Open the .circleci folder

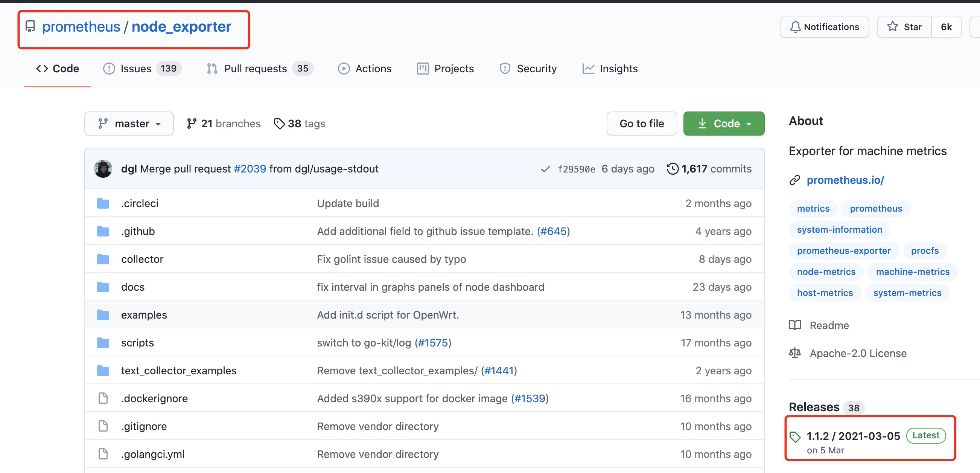point(140,203)
